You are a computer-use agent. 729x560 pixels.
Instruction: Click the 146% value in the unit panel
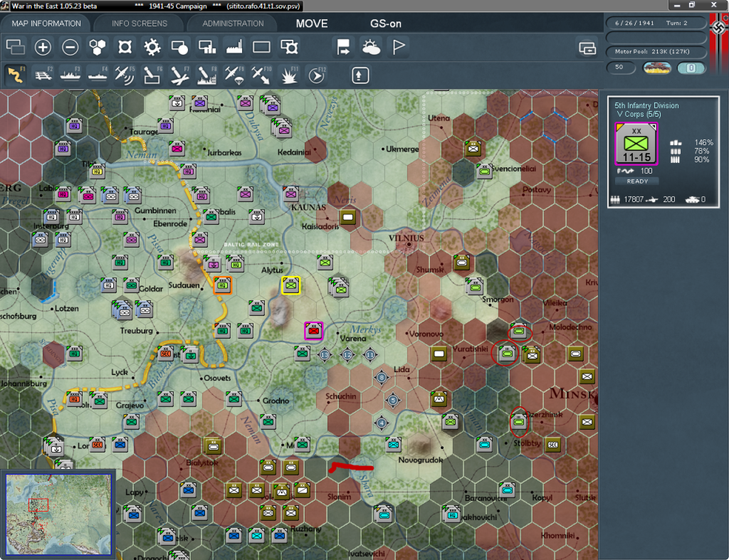point(703,143)
